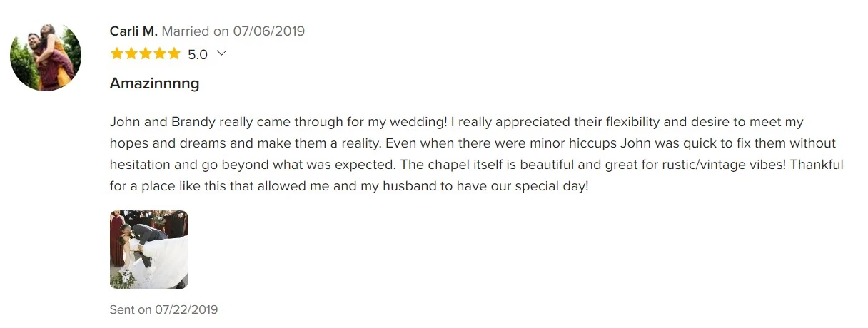Screen dimensions: 868x328
Task: Expand rating details chevron beside 5.0
Action: [221, 53]
